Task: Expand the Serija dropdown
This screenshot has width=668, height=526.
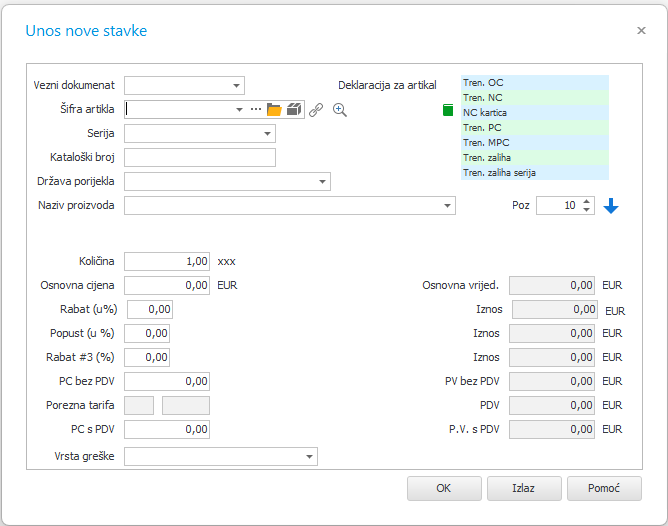Action: (268, 133)
